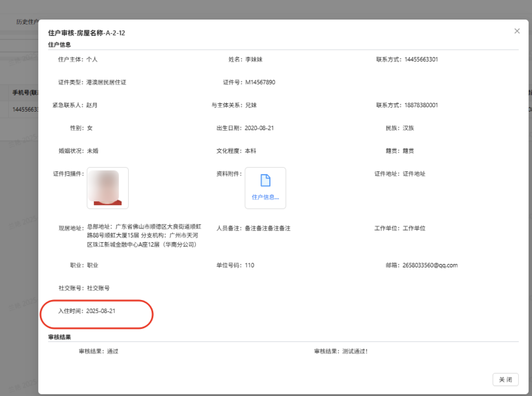532x396 pixels.
Task: Click the resident name 李妹妹
Action: (254, 60)
